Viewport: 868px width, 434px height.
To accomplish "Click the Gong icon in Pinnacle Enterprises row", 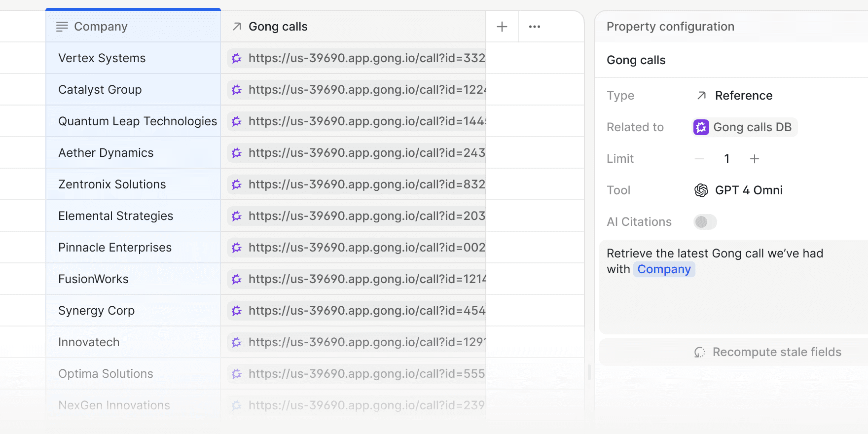I will [237, 248].
